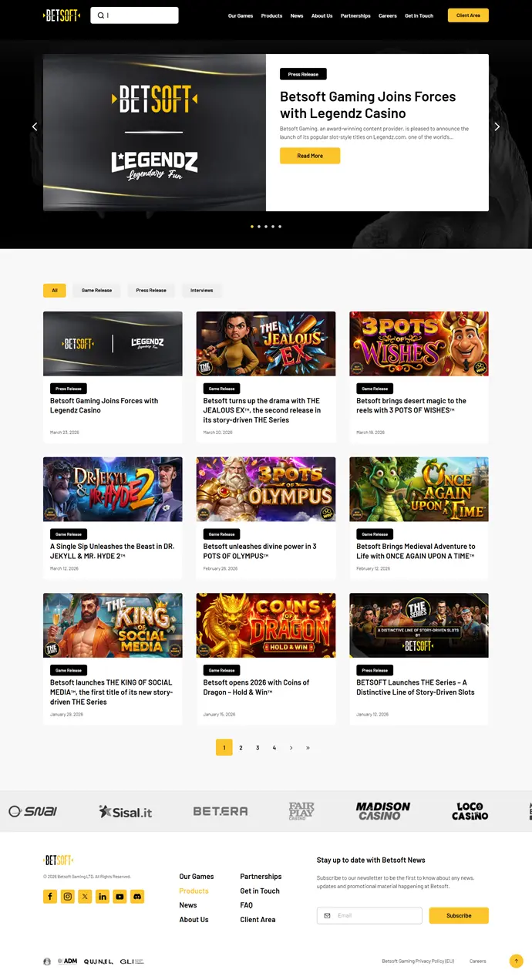Click the Fair Play Casino logo
The width and height of the screenshot is (532, 980).
pyautogui.click(x=301, y=811)
